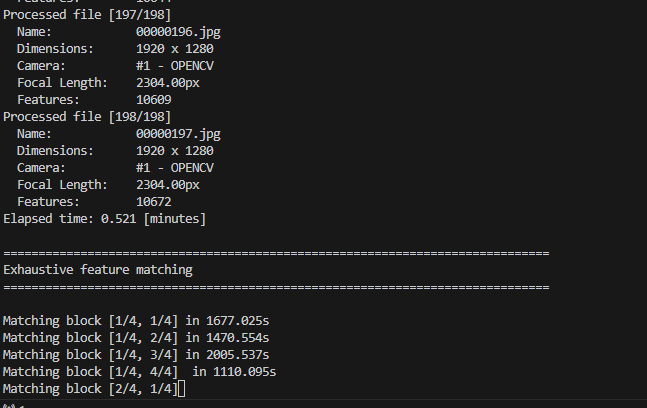Click the 'Processed file [198/198]' line
The width and height of the screenshot is (647, 408).
[x=87, y=117]
